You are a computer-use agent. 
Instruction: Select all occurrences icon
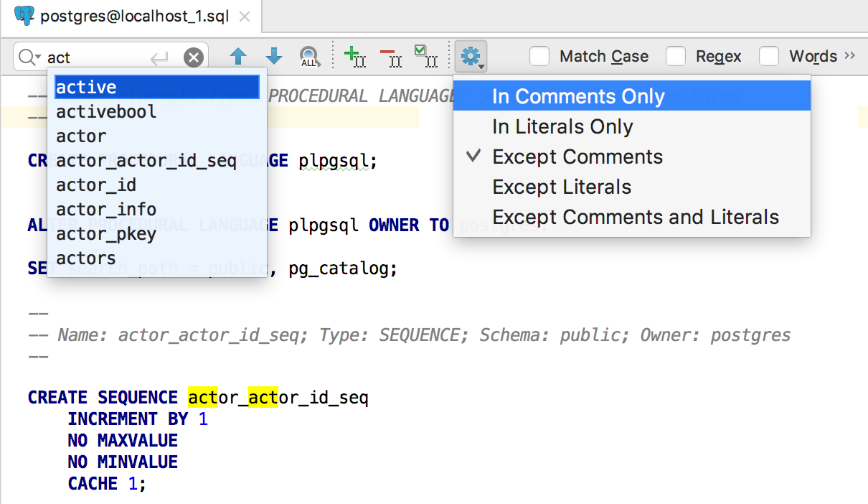426,57
